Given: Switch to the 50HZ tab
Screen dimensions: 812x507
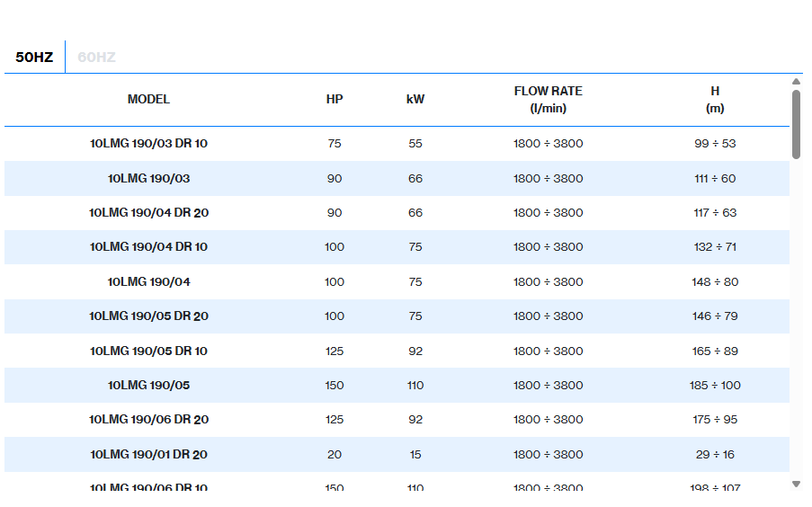Looking at the screenshot, I should 34,58.
